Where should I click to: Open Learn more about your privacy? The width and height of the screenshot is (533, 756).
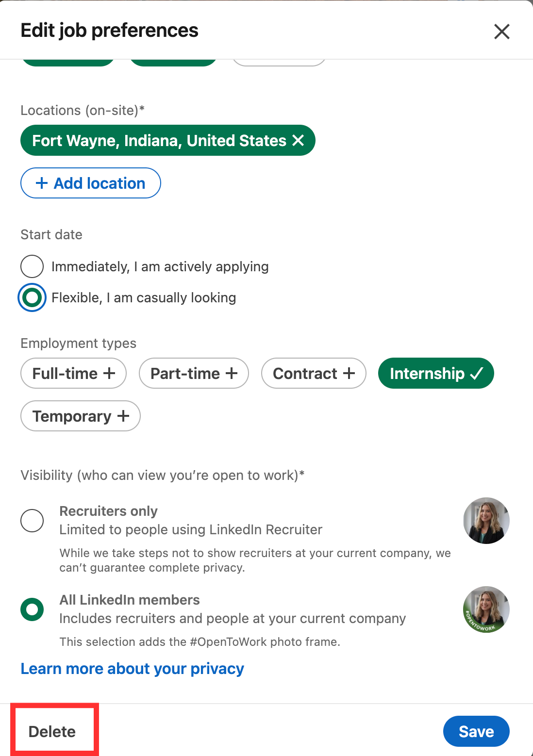pos(132,669)
